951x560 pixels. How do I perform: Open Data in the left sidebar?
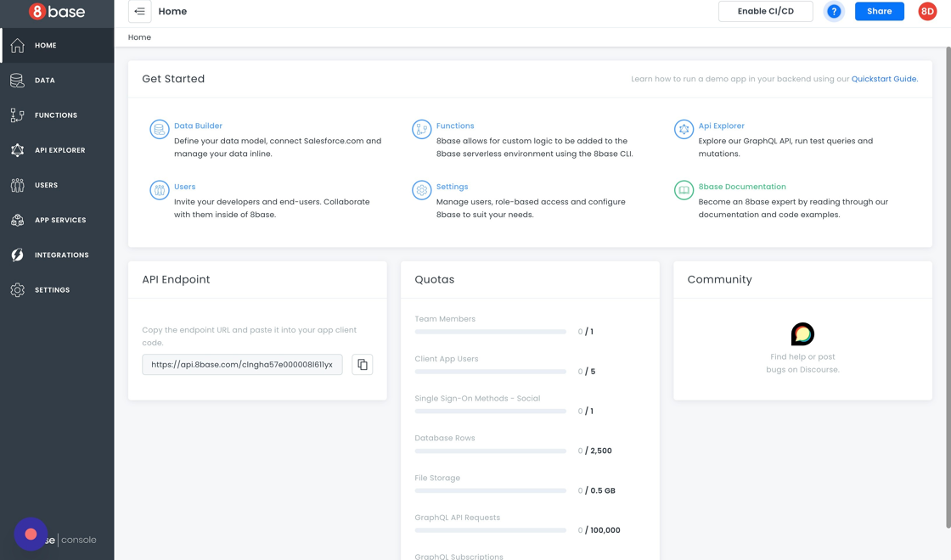(x=45, y=81)
